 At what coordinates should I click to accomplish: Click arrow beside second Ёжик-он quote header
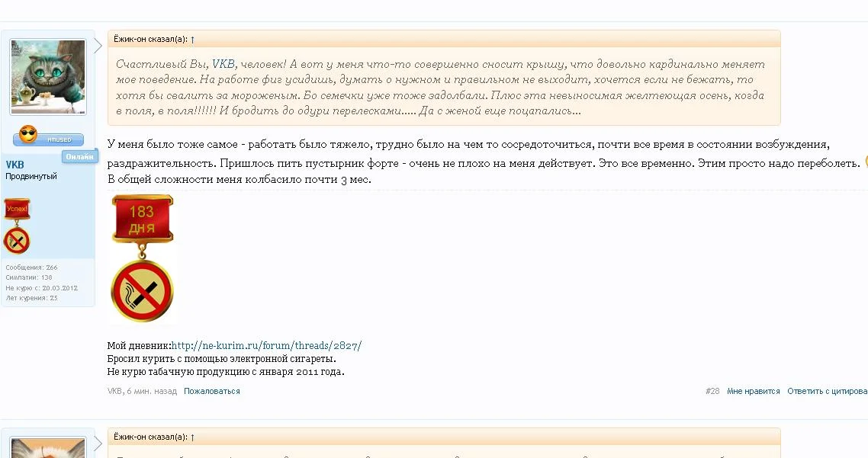192,437
